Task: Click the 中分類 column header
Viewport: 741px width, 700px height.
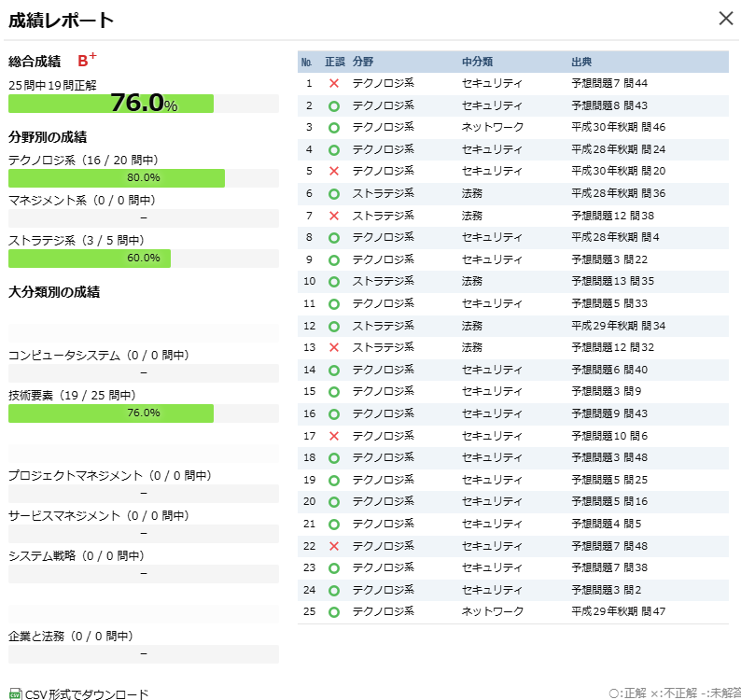Action: [x=477, y=62]
